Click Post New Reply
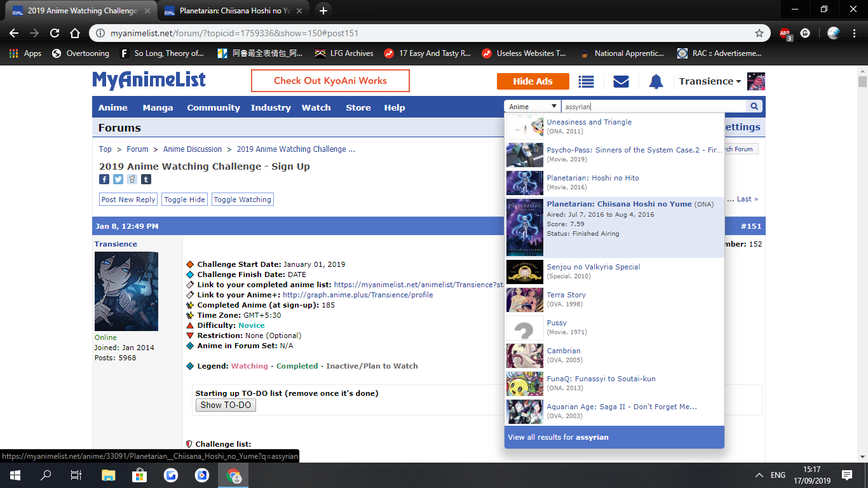 coord(128,200)
